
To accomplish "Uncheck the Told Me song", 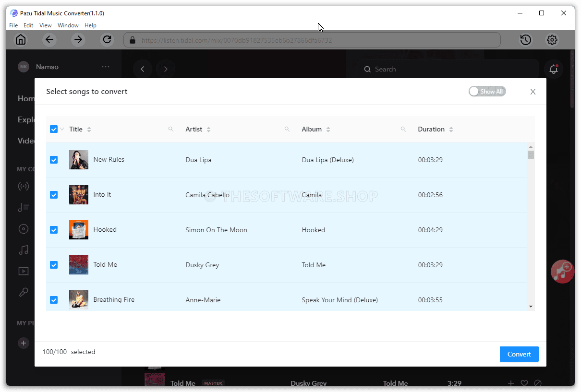I will coord(54,265).
